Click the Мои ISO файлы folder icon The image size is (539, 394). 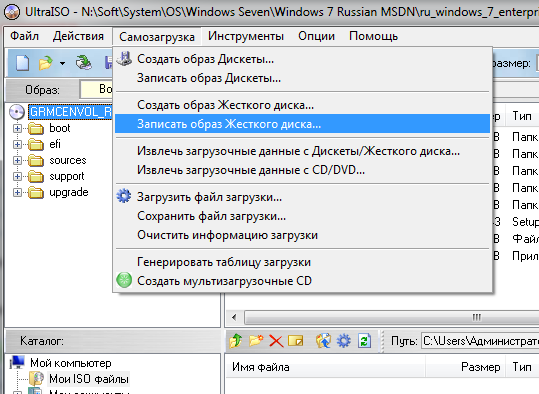(x=36, y=379)
